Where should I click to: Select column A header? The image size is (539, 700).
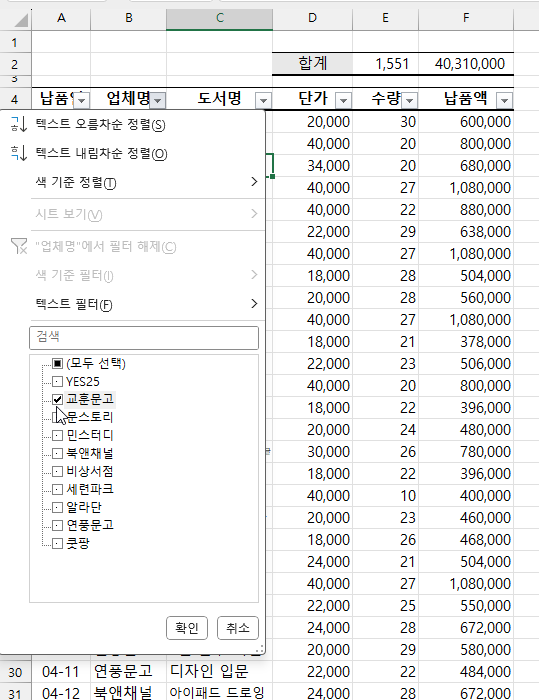[x=61, y=18]
